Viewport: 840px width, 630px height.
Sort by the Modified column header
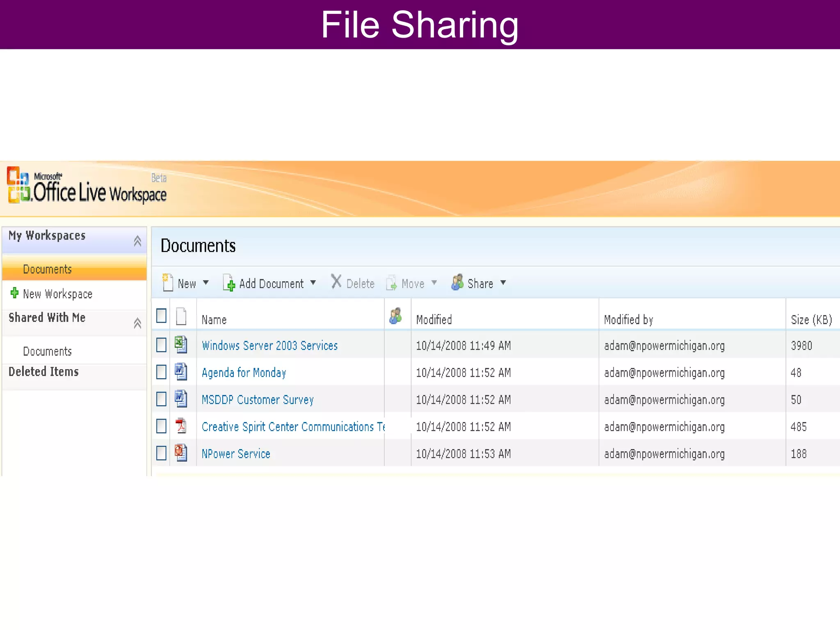coord(434,320)
